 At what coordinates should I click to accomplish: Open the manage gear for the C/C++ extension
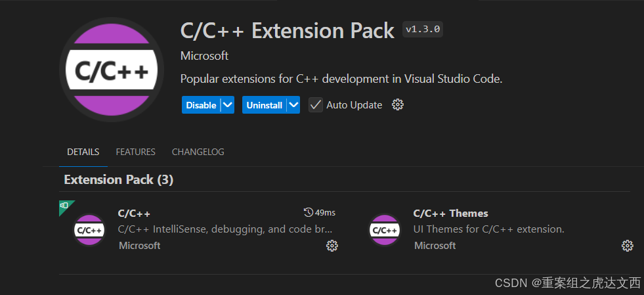pos(332,246)
